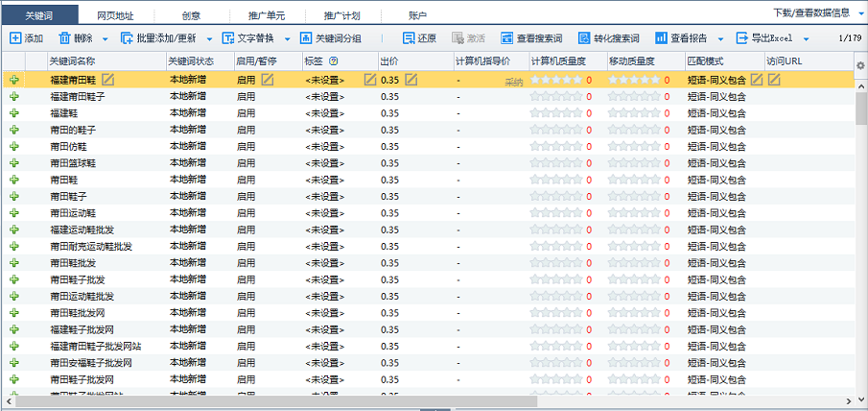Expand the 批量添加/更新 dropdown arrow

click(x=210, y=39)
